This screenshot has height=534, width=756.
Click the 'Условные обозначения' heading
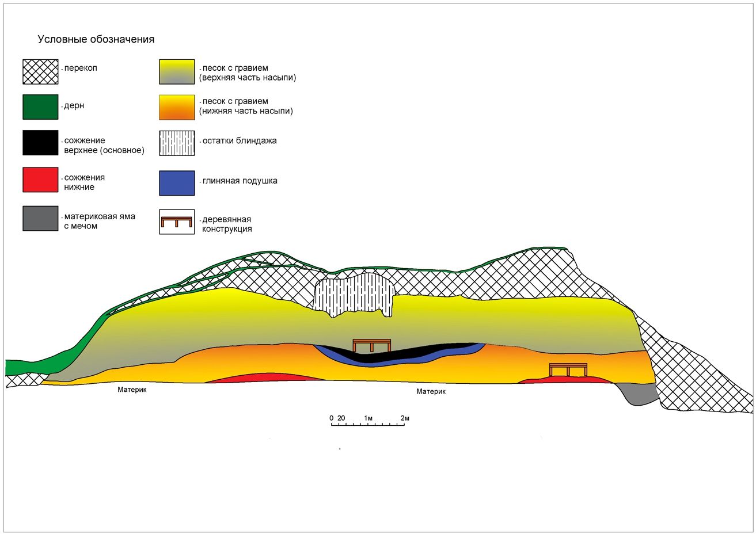(96, 40)
